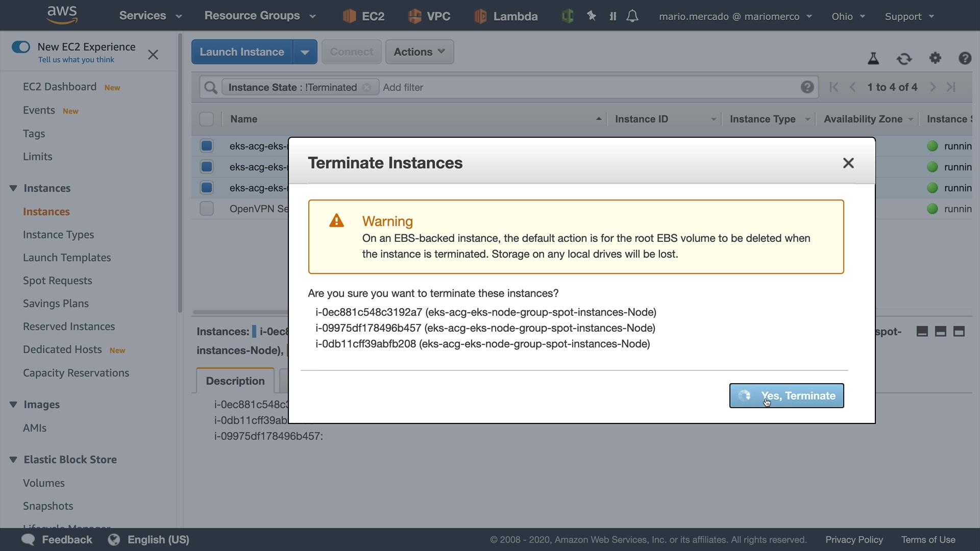The image size is (980, 551).
Task: Expand the Ohio region dropdown
Action: (x=848, y=16)
